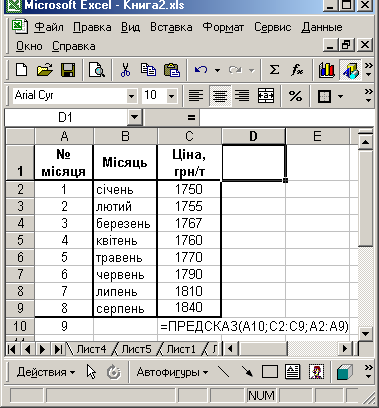Viewport: 379px width, 408px height.
Task: Expand more Drawing toolbar buttons chevron
Action: [369, 371]
